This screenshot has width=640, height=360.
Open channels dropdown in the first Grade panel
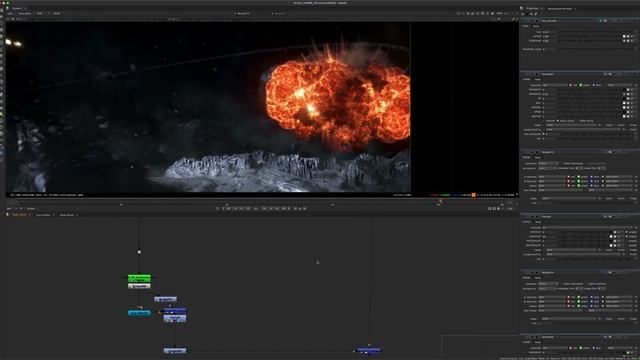pyautogui.click(x=555, y=85)
